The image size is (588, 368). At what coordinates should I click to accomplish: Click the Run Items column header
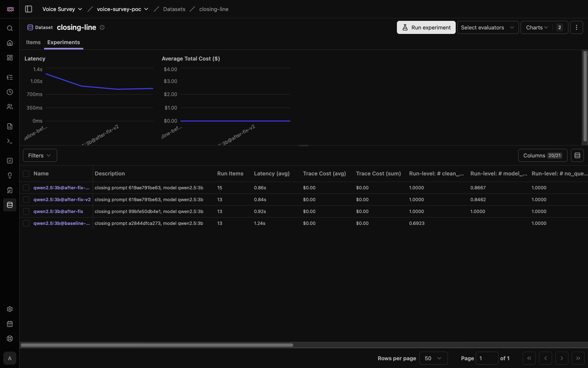click(x=230, y=174)
